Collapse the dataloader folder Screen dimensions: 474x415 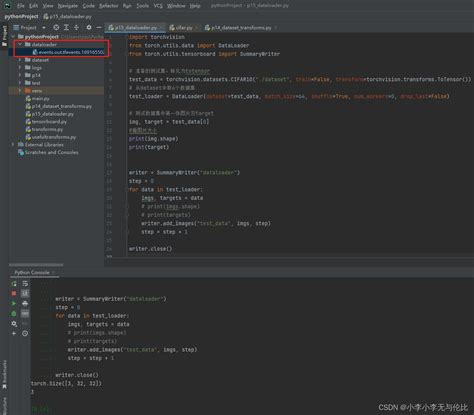click(20, 44)
